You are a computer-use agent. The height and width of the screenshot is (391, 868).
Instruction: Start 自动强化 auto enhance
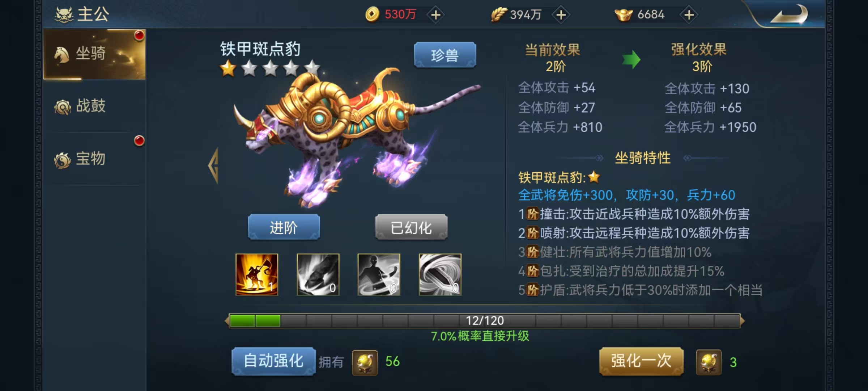273,361
